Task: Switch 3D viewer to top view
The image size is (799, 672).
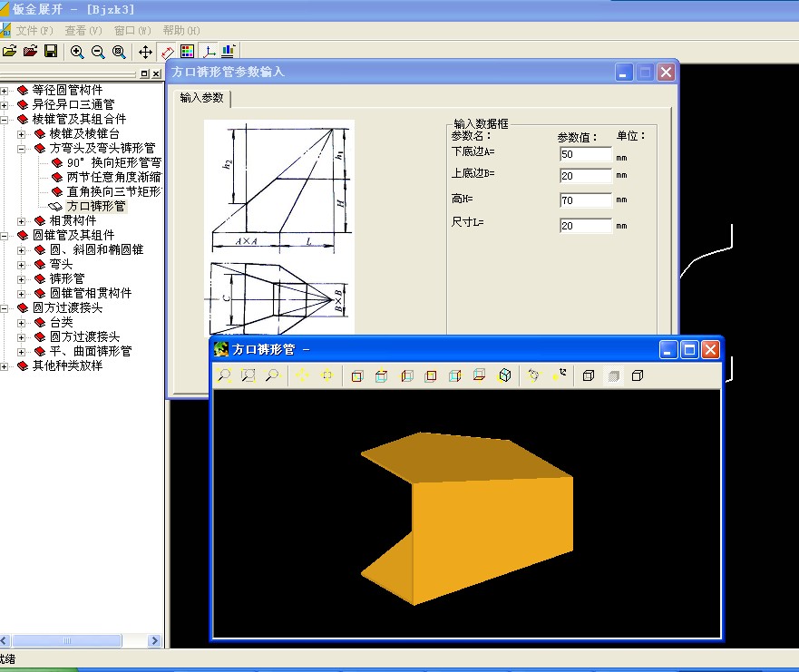Action: (381, 375)
